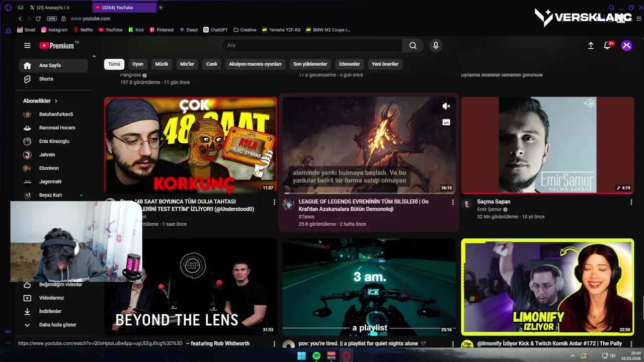Viewport: 644px width, 362px height.
Task: Open a new tab with plus button
Action: click(160, 8)
